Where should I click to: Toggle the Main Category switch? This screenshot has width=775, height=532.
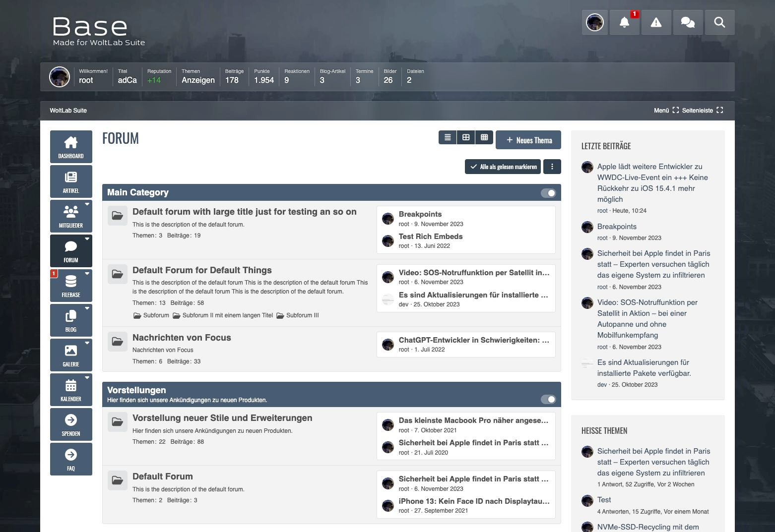548,193
